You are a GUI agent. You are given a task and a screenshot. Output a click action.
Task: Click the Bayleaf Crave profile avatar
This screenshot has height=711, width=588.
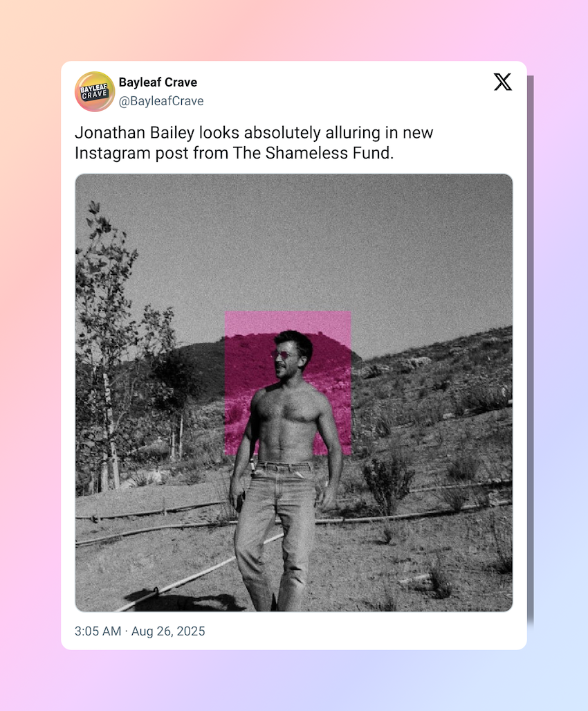[95, 91]
